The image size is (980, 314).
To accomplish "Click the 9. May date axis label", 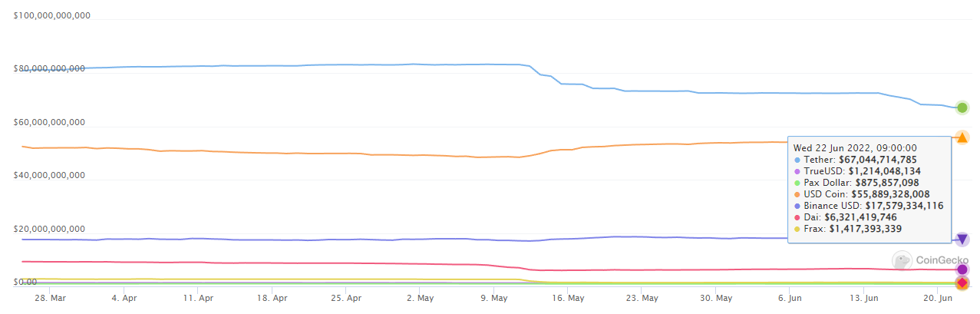I will 494,297.
